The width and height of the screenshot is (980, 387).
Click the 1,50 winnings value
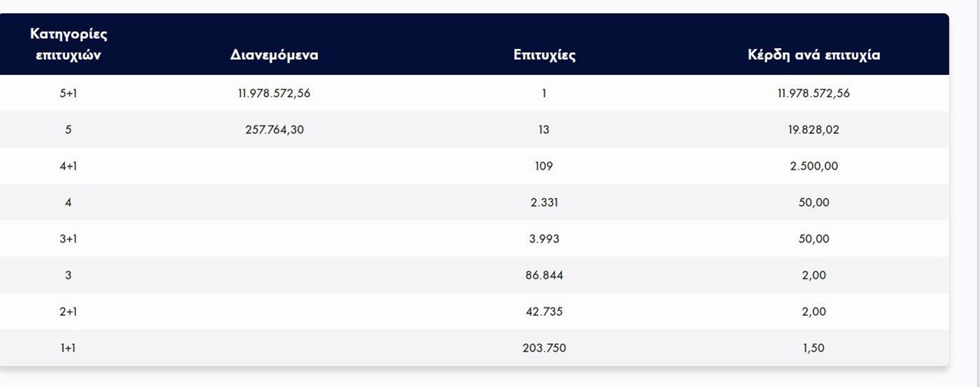pos(814,348)
